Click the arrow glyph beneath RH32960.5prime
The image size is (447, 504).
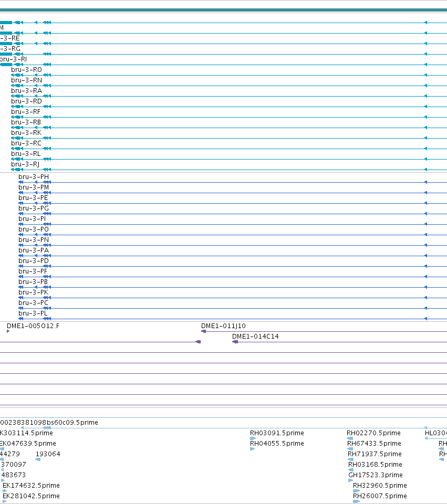[356, 491]
